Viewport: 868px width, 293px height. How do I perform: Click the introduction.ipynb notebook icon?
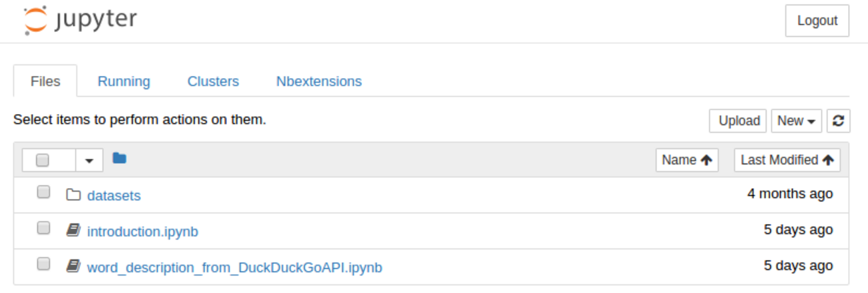73,231
